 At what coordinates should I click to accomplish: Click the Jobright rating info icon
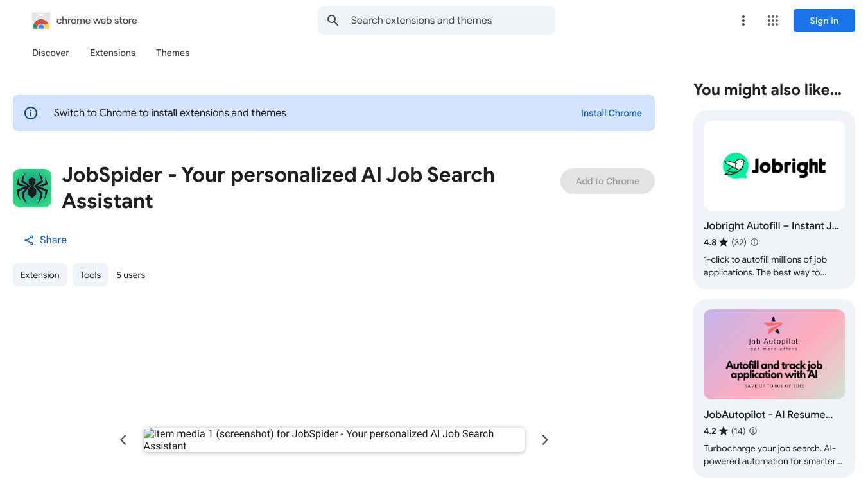point(754,242)
